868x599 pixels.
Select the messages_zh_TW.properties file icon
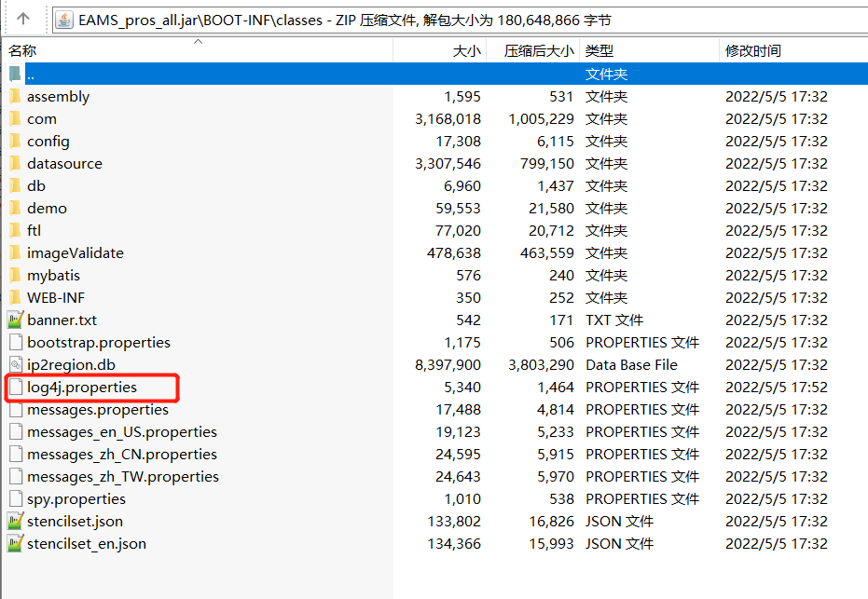coord(16,476)
